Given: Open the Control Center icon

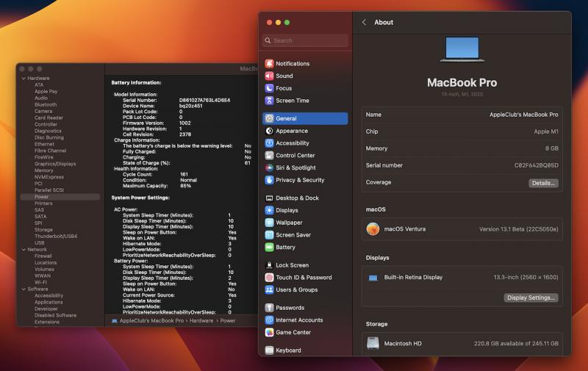Looking at the screenshot, I should pos(269,156).
